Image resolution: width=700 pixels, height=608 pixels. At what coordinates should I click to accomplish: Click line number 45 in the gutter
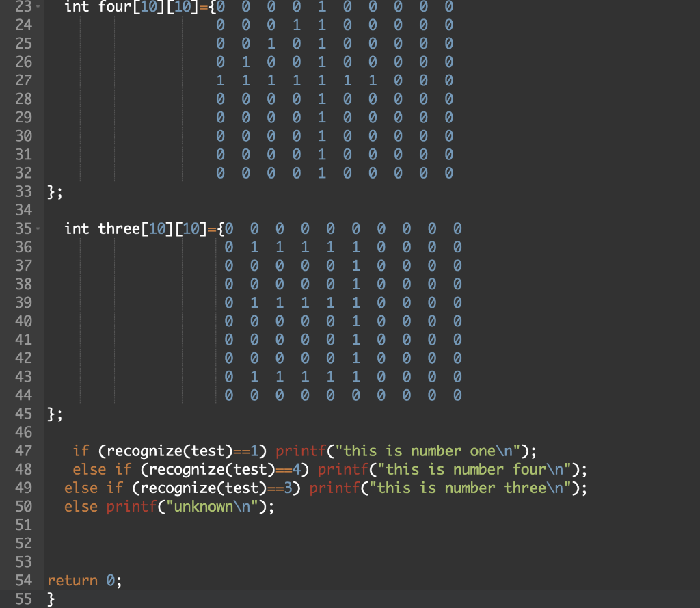[x=24, y=414]
